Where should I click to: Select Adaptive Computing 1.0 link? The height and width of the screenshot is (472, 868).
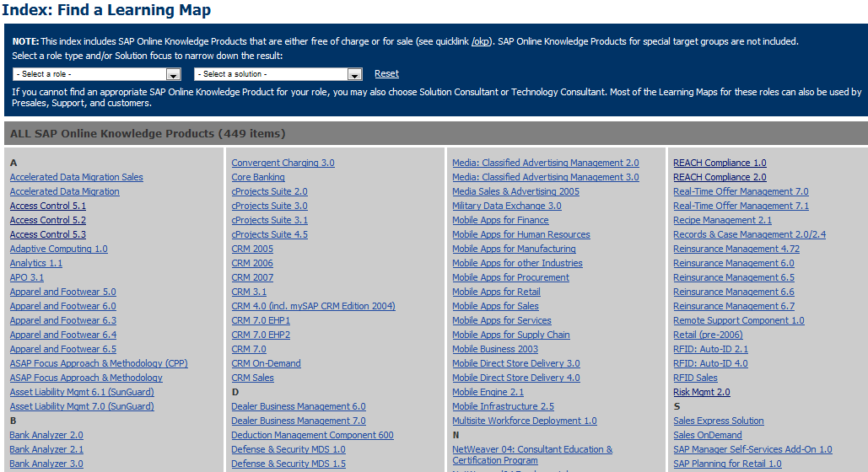[58, 249]
